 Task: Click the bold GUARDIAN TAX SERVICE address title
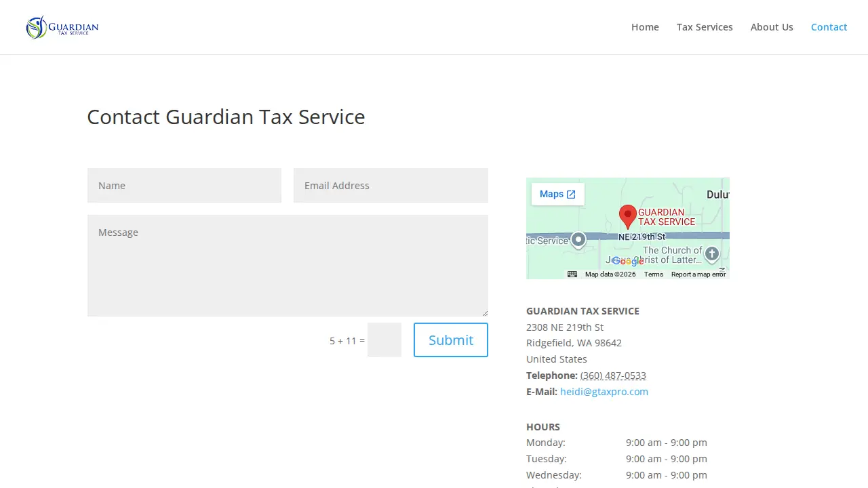pos(583,311)
